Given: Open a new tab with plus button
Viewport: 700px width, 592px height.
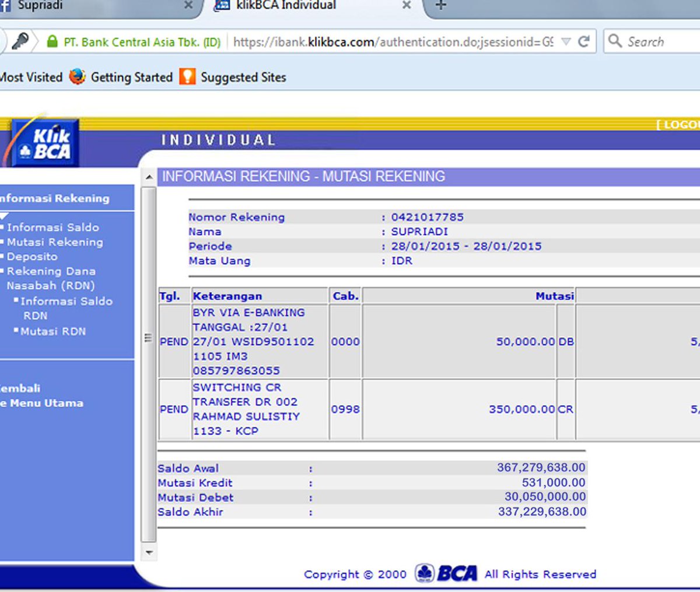Looking at the screenshot, I should (441, 5).
